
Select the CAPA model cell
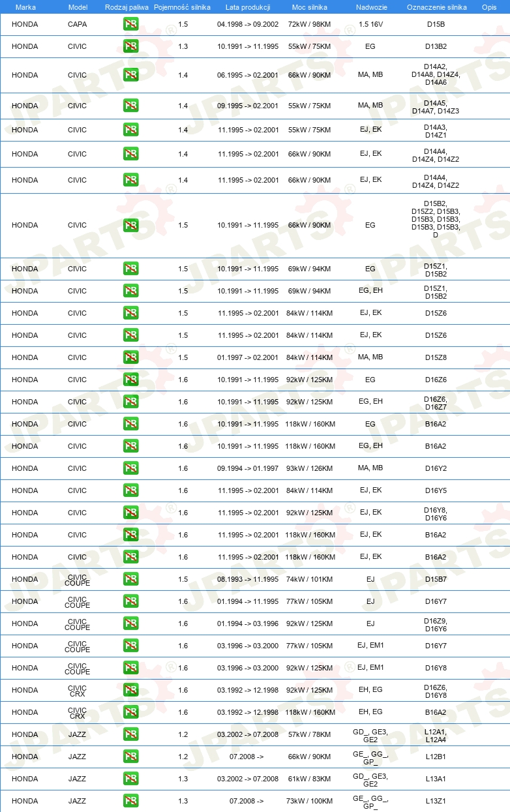tap(77, 24)
